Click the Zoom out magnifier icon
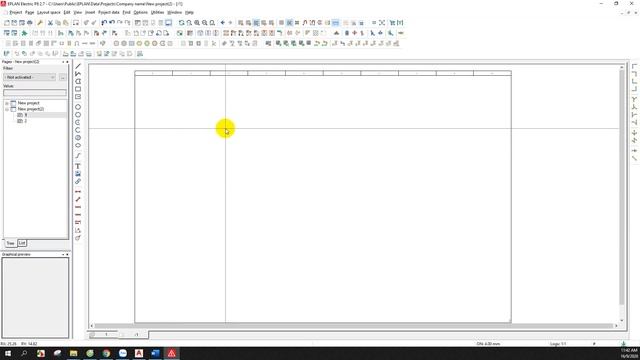This screenshot has height=360, width=640. (x=205, y=23)
